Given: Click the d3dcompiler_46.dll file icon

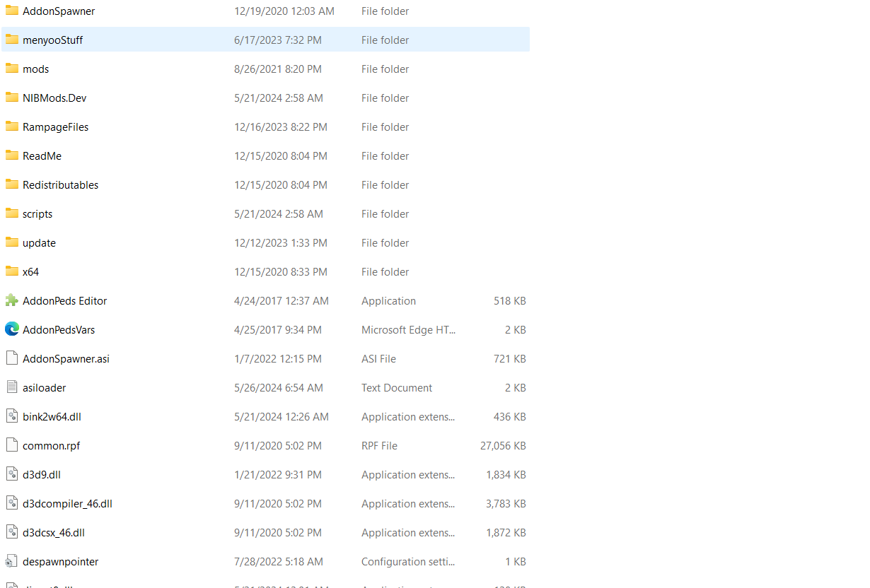Looking at the screenshot, I should tap(11, 503).
